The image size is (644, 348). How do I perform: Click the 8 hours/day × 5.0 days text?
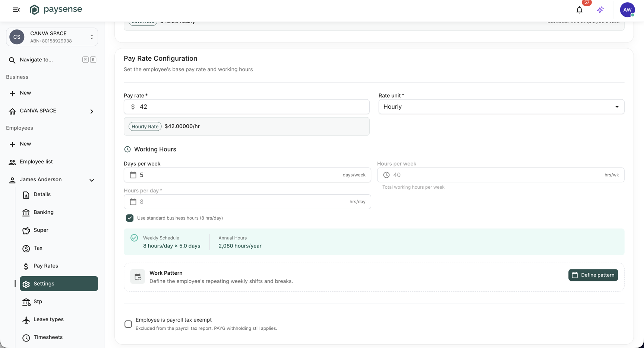click(x=171, y=246)
